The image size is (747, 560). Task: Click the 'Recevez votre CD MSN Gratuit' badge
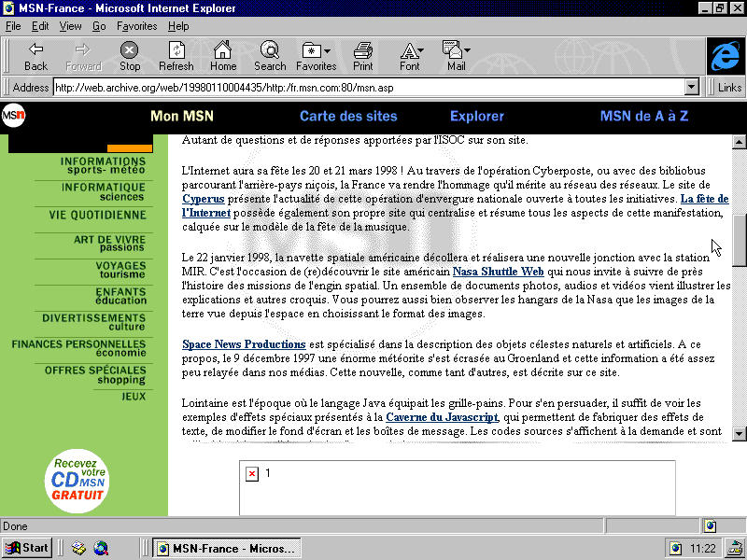point(78,481)
